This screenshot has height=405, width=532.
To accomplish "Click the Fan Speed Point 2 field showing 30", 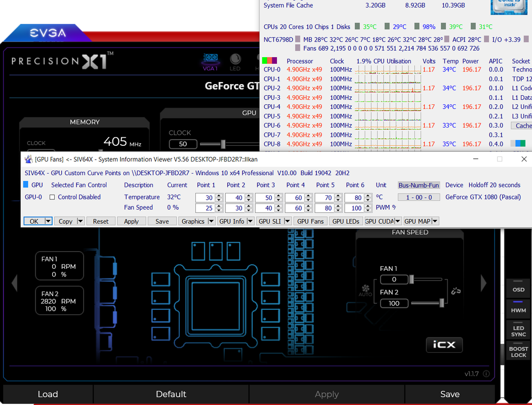I will pos(234,208).
